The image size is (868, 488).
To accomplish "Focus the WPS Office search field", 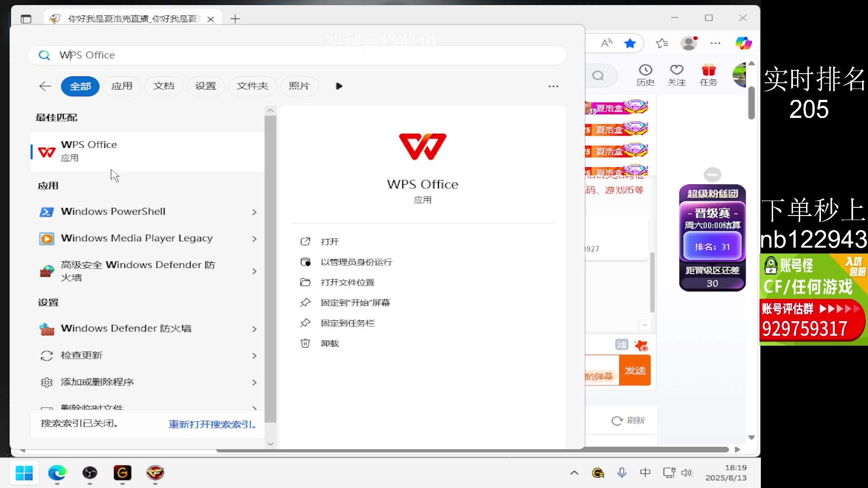I will [x=297, y=55].
